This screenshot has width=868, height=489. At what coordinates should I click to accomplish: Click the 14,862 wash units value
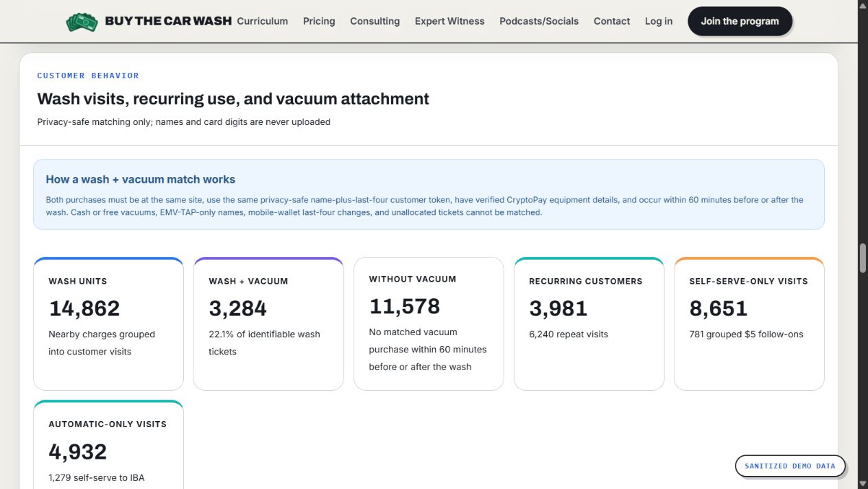point(84,308)
